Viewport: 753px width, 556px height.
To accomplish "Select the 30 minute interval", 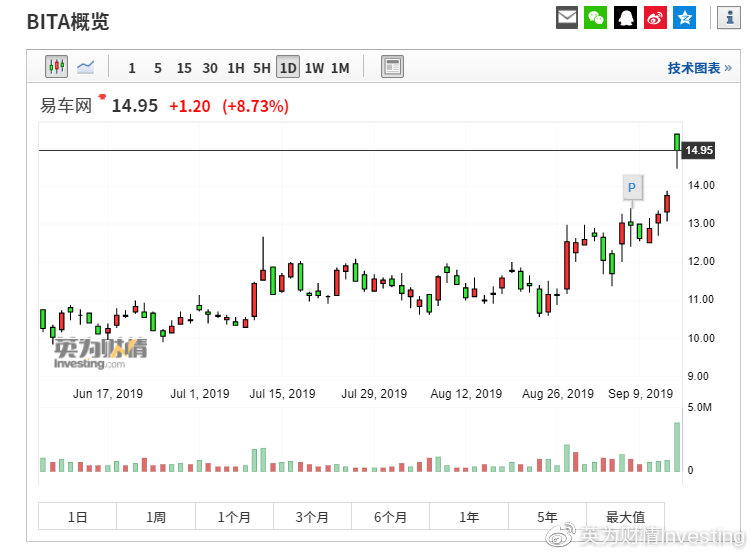I will tap(210, 68).
